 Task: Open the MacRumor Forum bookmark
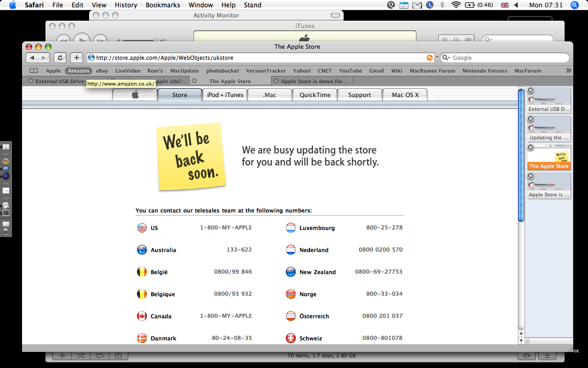[432, 71]
